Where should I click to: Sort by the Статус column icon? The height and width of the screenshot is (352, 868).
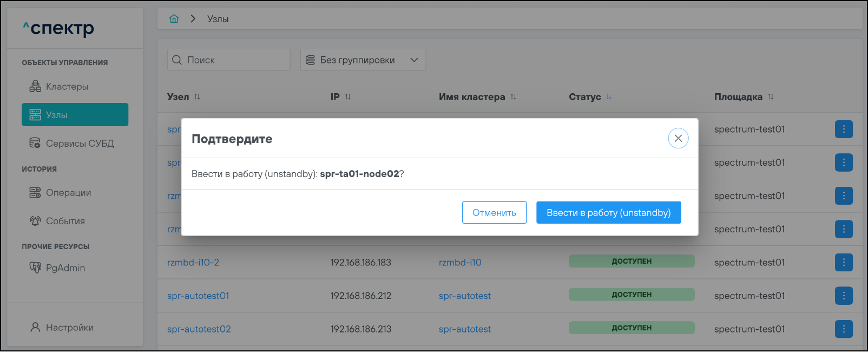click(609, 97)
